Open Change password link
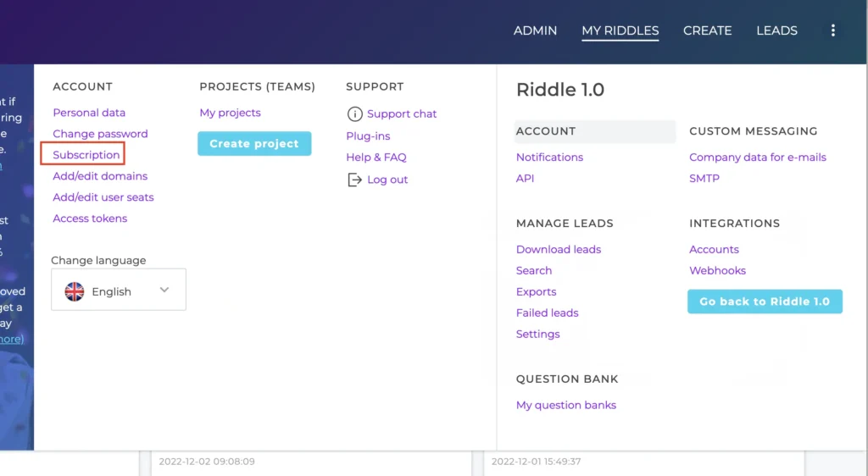 [x=100, y=134]
